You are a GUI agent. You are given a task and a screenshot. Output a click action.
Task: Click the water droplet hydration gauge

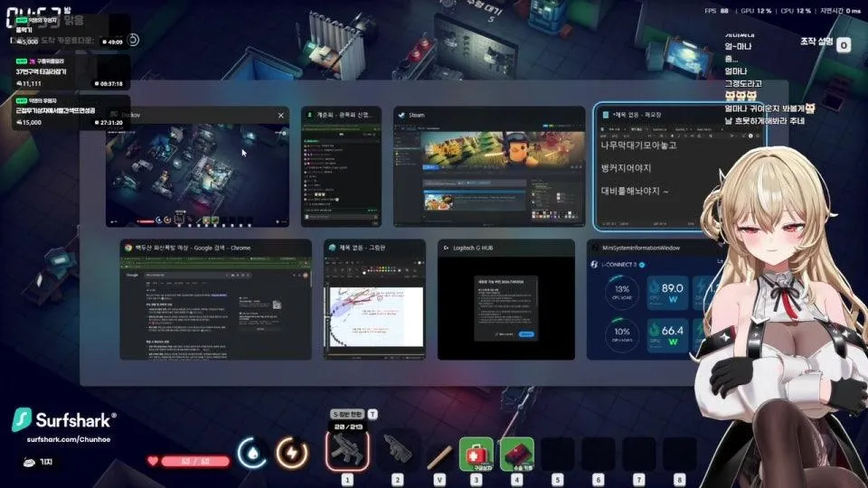coord(252,453)
